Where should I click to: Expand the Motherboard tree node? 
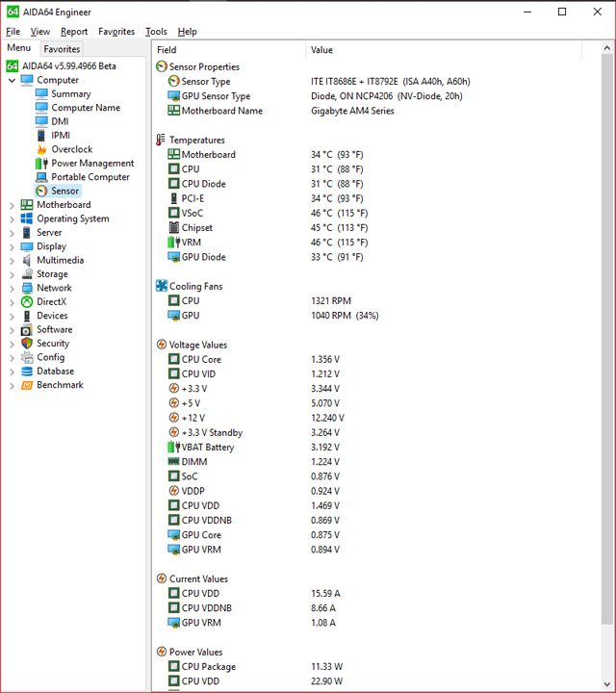pos(12,205)
